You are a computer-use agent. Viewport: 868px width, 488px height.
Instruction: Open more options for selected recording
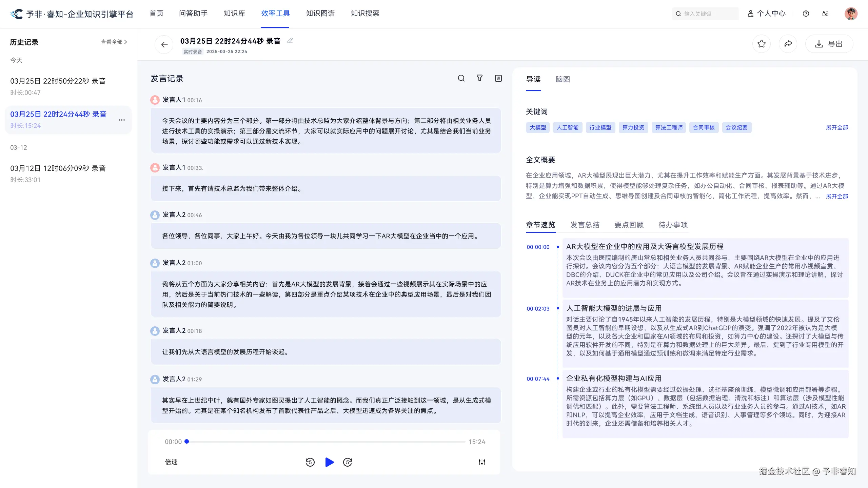tap(122, 120)
